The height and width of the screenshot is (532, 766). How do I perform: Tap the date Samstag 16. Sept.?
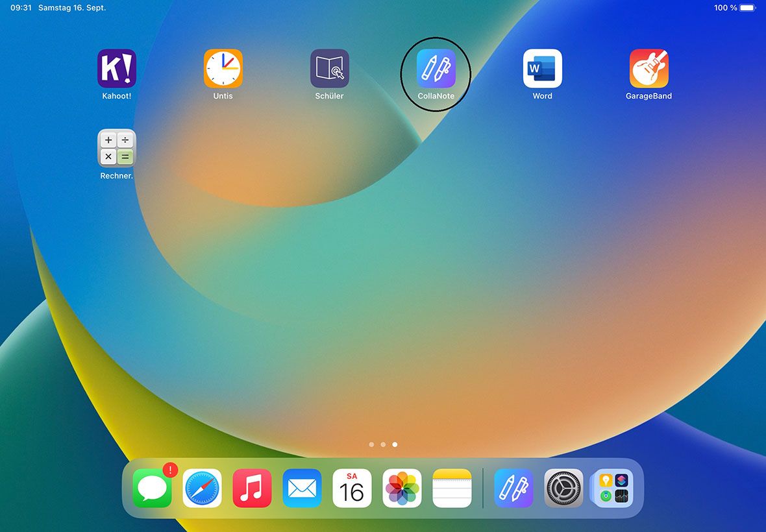pyautogui.click(x=72, y=8)
